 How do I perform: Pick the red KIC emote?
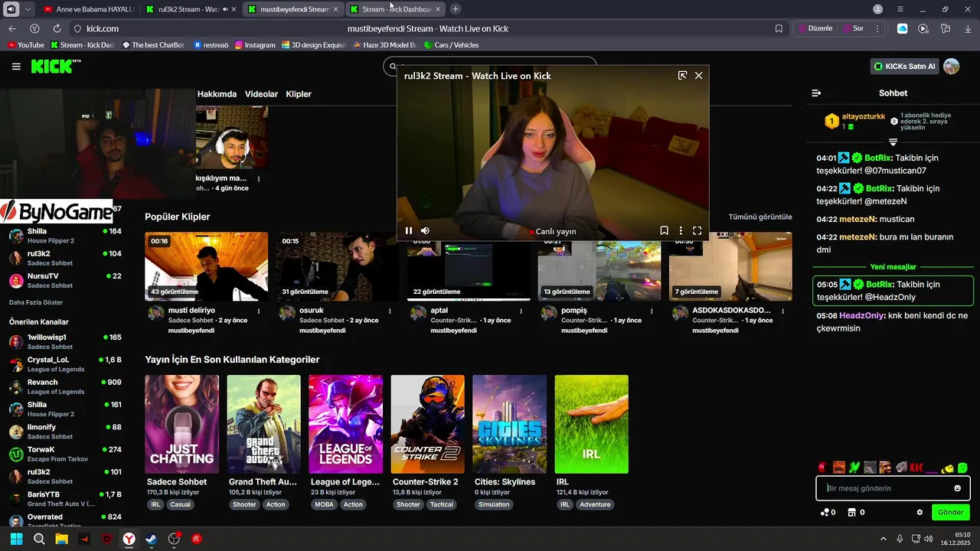[916, 468]
